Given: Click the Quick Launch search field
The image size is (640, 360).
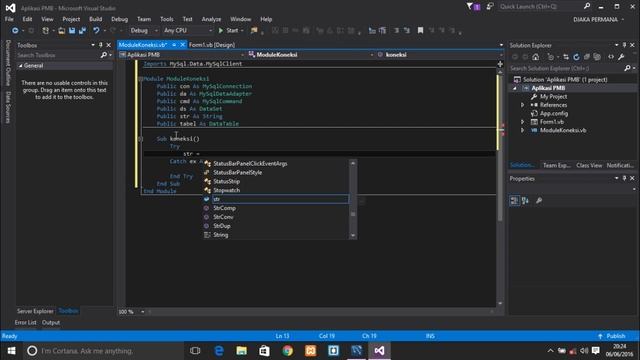Looking at the screenshot, I should click(541, 7).
